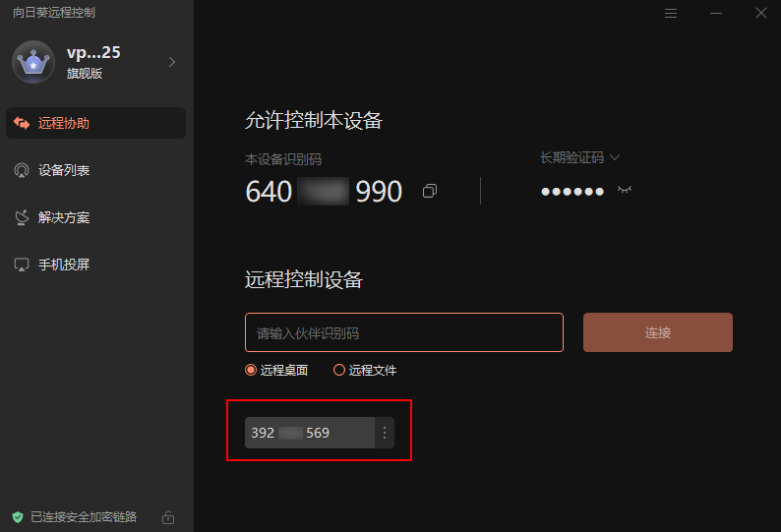Click the 连接 button

point(657,332)
